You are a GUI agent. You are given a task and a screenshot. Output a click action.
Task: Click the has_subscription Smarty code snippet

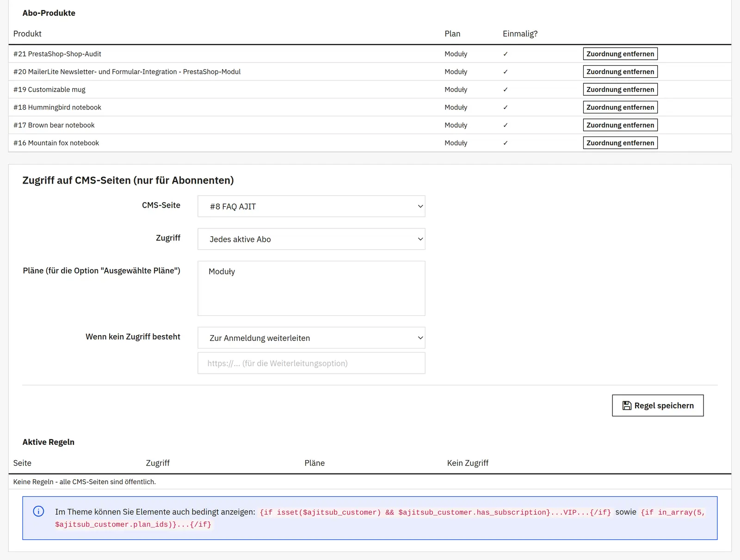coord(435,512)
